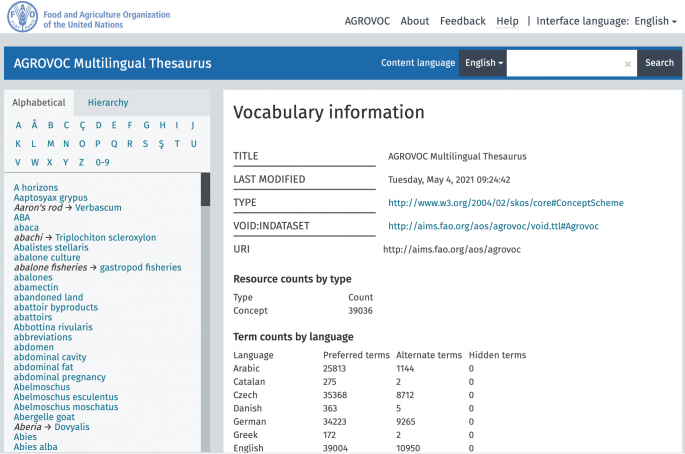Screen dimensions: 685x454
Task: Open the 'A horizons' term
Action: (x=36, y=187)
